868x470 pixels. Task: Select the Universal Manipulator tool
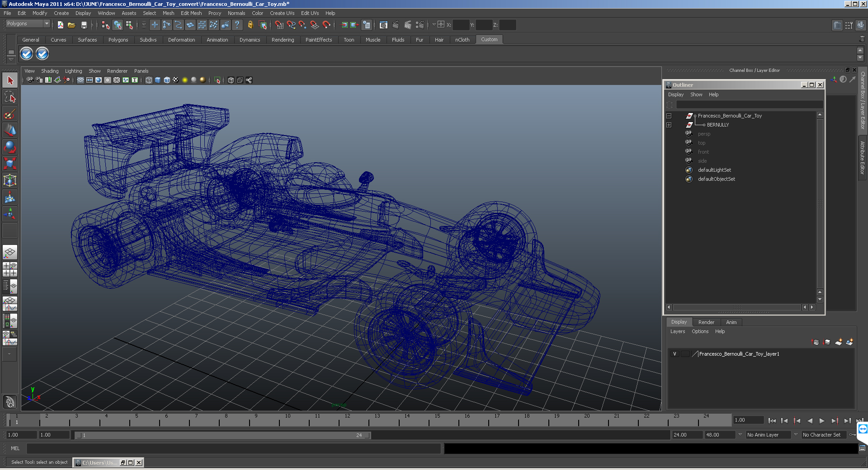(x=10, y=180)
